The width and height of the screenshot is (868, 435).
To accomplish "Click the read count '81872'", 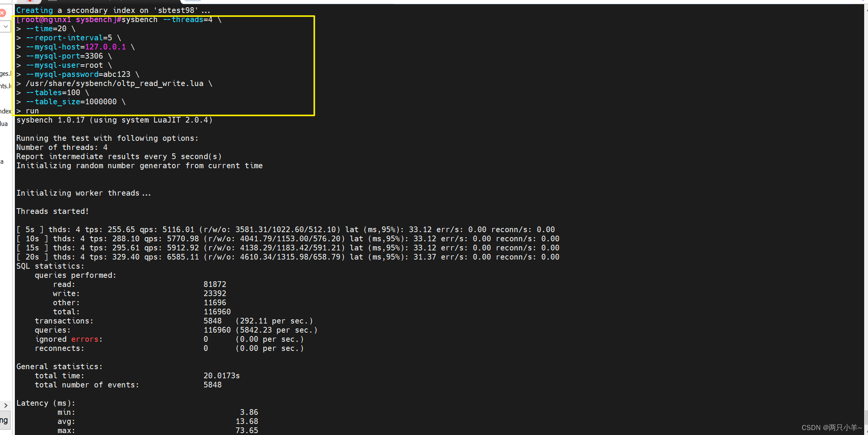I will pos(215,284).
